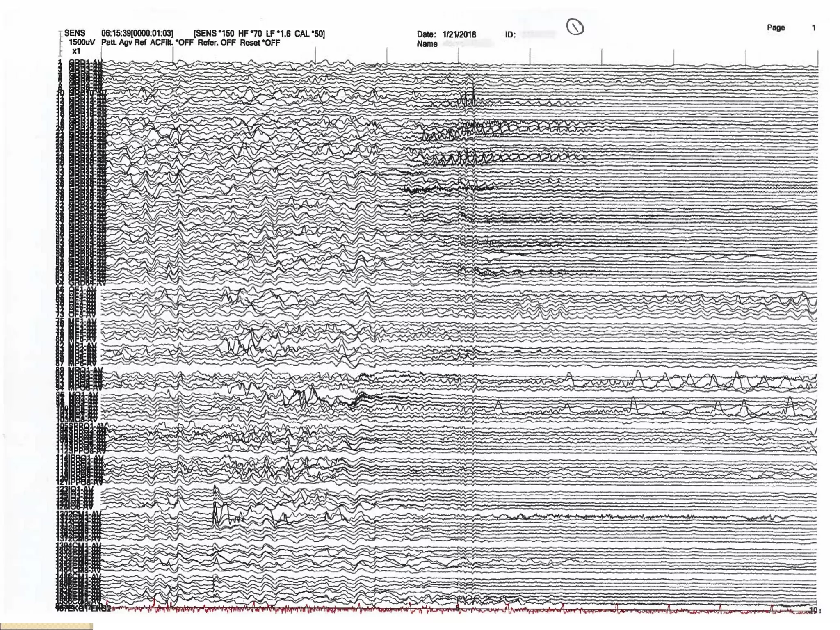The width and height of the screenshot is (840, 630).
Task: Click the 5 second marker on EKG line
Action: click(x=458, y=607)
